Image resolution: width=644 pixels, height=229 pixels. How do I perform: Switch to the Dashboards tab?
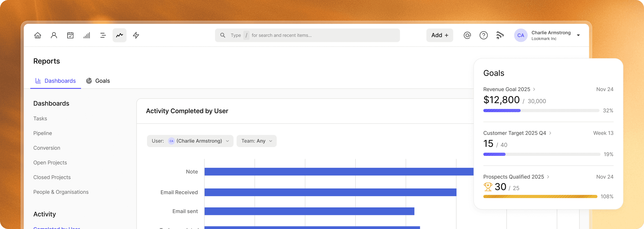click(56, 81)
